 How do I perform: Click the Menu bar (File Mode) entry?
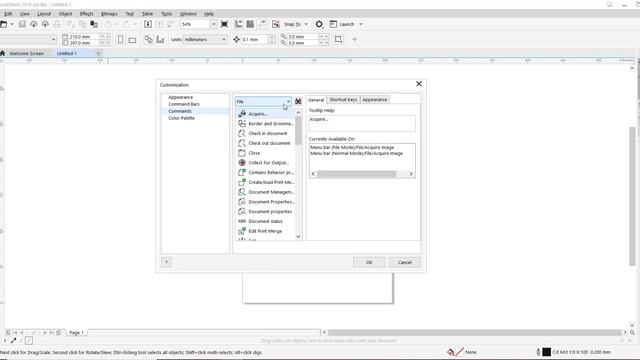pos(352,147)
